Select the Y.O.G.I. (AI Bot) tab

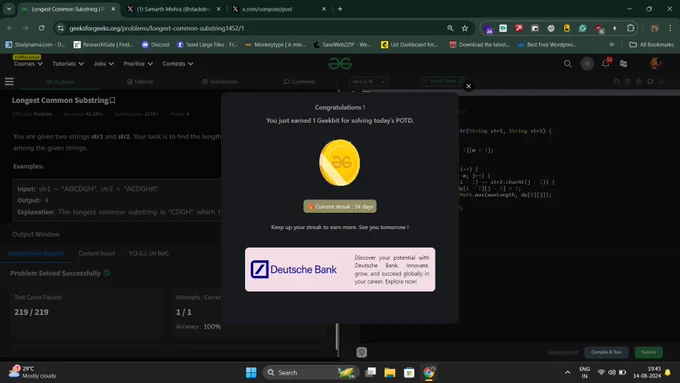[x=149, y=253]
